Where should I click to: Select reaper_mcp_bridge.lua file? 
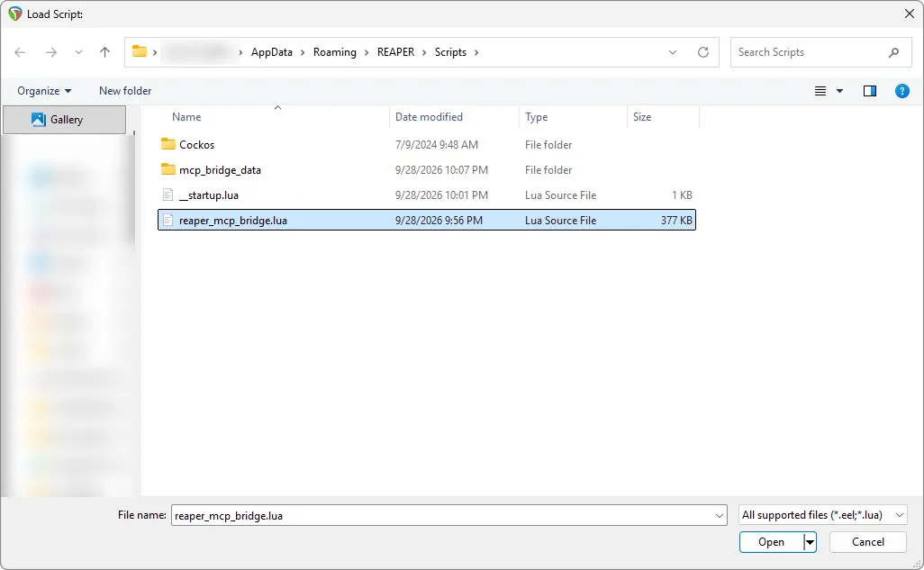427,221
